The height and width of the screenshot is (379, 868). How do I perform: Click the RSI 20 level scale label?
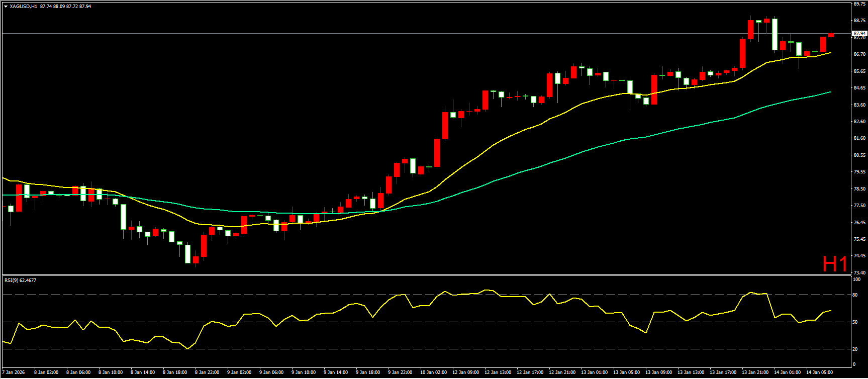855,349
